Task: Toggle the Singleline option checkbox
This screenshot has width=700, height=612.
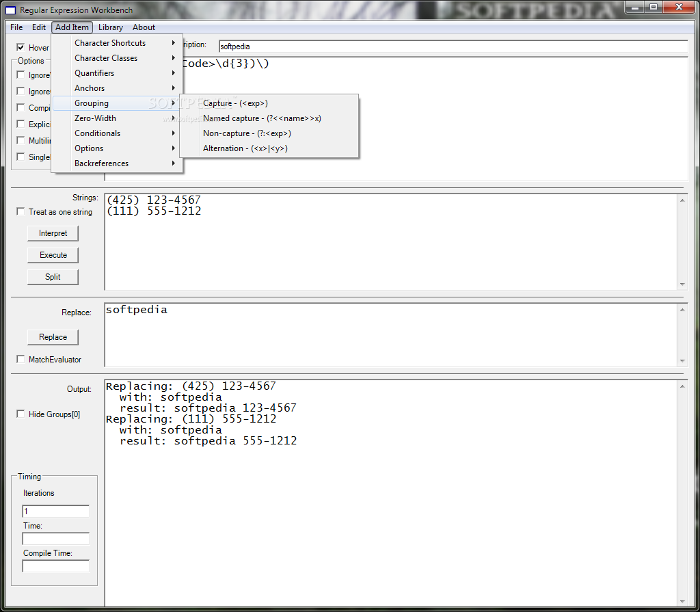Action: click(21, 157)
